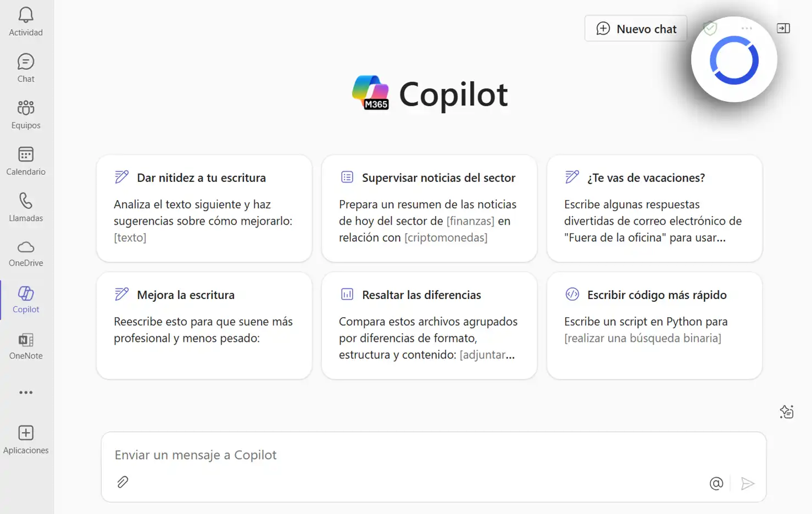Click the Enviar un mensaje a Copilot field
This screenshot has width=812, height=514.
tap(407, 455)
